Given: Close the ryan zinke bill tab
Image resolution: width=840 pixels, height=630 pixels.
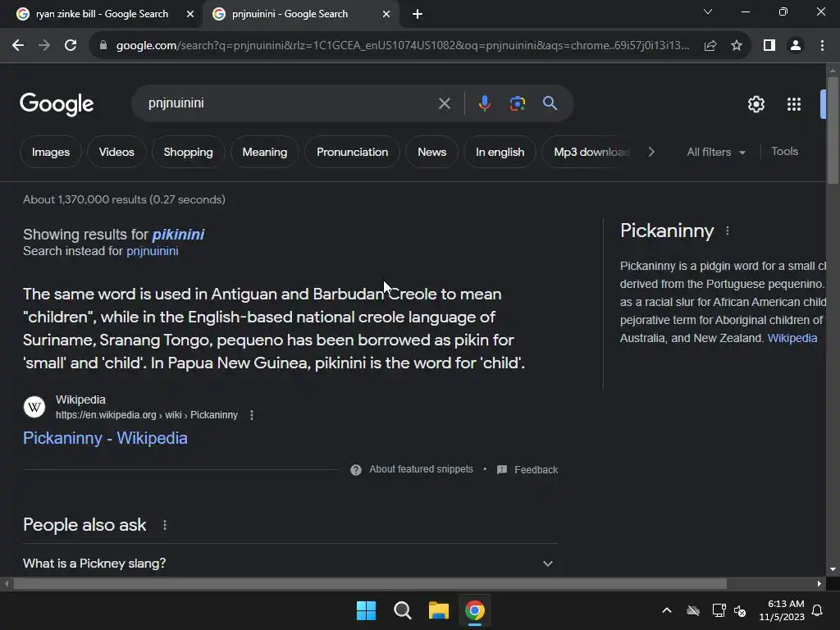Looking at the screenshot, I should pyautogui.click(x=190, y=15).
